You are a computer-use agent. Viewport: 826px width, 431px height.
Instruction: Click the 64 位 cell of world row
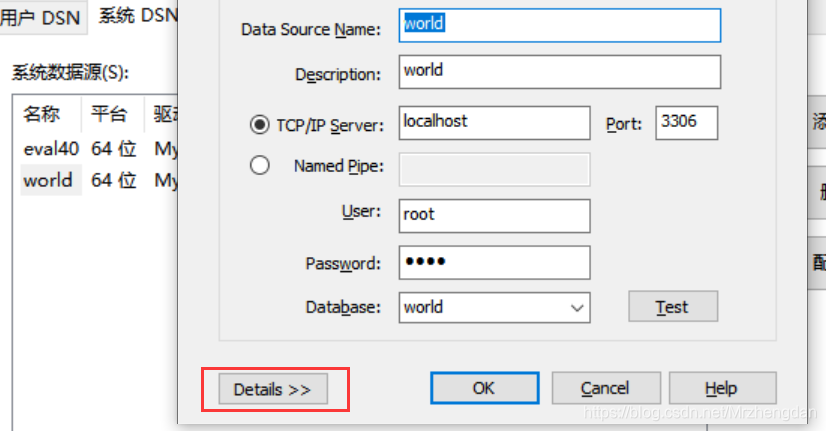(114, 180)
